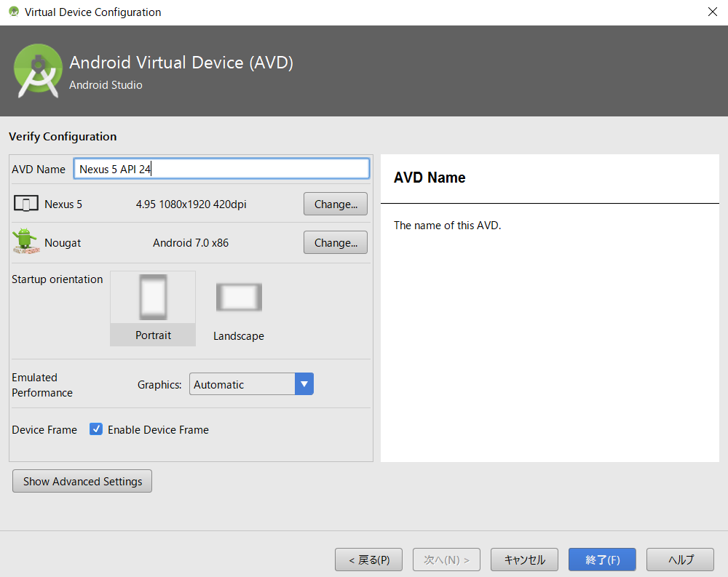Viewport: 728px width, 577px height.
Task: Select Portrait startup orientation
Action: click(153, 309)
